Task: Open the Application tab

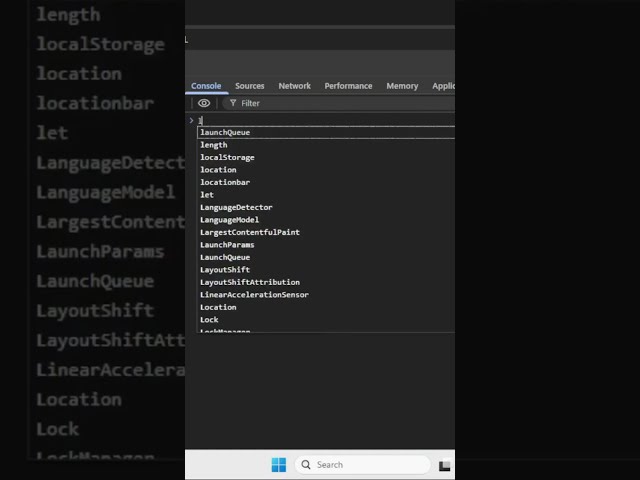Action: [x=443, y=86]
